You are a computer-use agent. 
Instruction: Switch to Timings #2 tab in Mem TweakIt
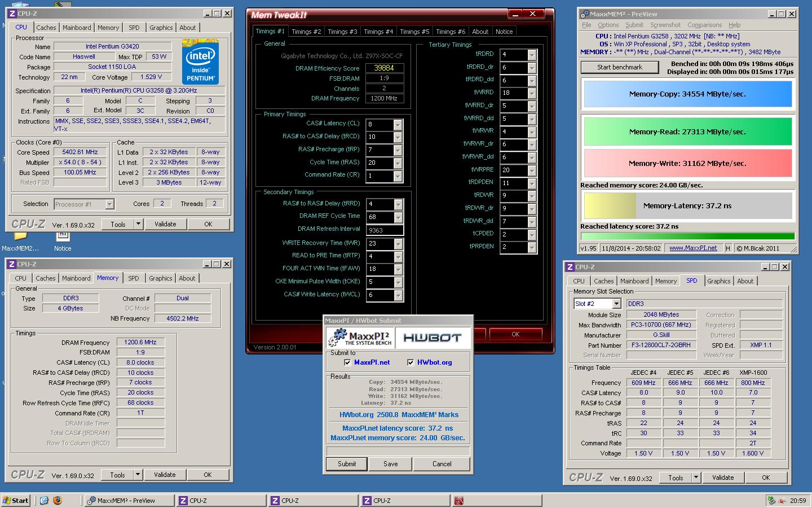coord(306,32)
